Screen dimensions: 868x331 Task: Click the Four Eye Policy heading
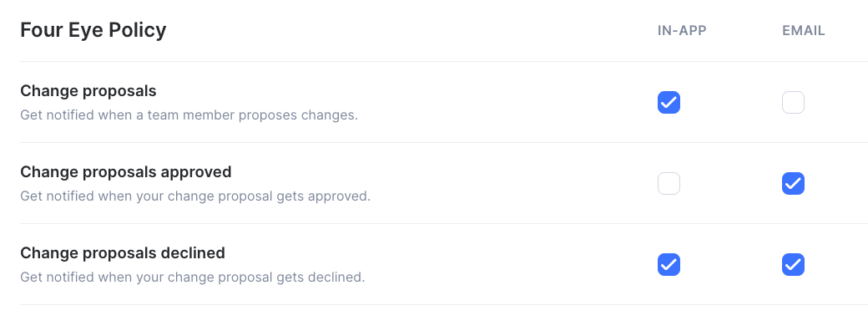tap(93, 30)
